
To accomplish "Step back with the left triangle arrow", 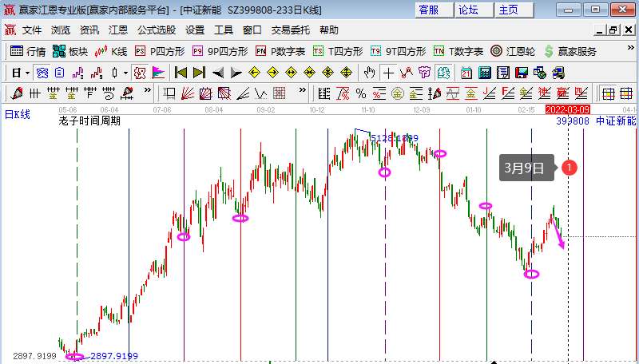I will 218,73.
